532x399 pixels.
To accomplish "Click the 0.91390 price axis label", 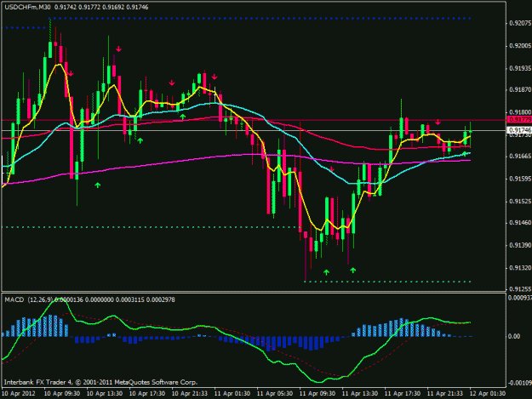I will [x=520, y=245].
